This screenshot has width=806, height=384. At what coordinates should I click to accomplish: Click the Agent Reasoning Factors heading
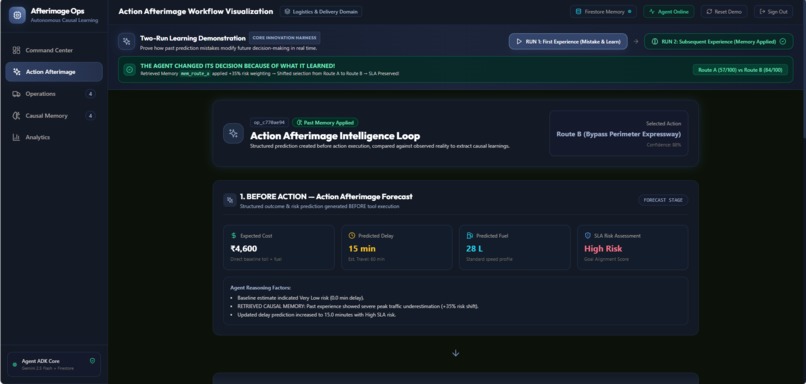point(261,288)
